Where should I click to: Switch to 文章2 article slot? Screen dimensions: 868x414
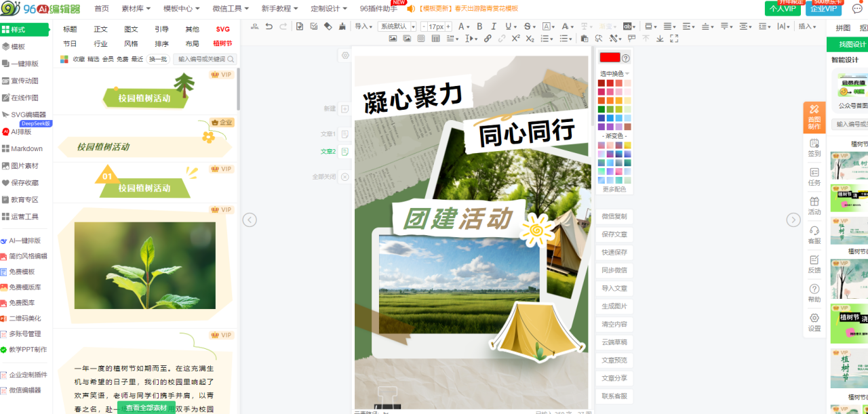pos(345,152)
